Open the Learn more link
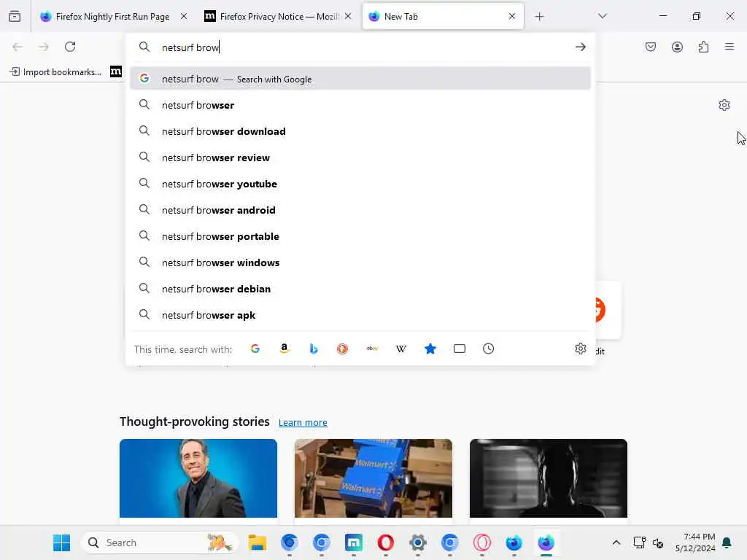This screenshot has height=560, width=747. pyautogui.click(x=303, y=422)
